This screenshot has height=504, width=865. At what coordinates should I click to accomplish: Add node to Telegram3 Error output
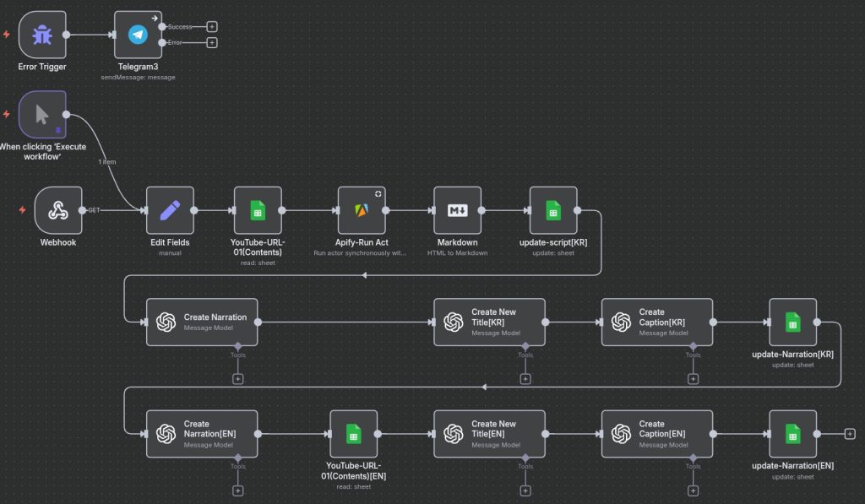point(212,42)
